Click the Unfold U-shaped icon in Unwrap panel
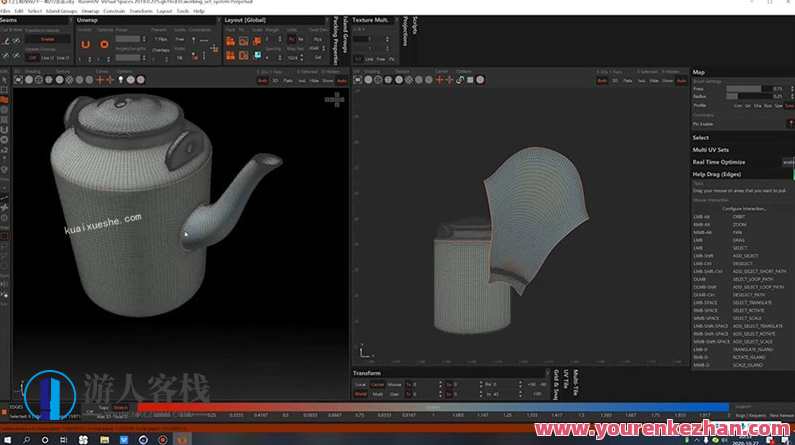This screenshot has width=795, height=445. [x=86, y=45]
